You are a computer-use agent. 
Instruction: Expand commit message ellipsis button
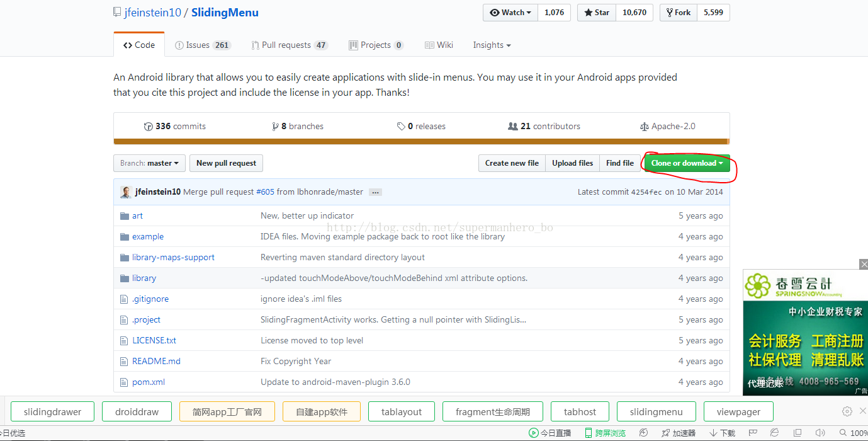pos(375,192)
